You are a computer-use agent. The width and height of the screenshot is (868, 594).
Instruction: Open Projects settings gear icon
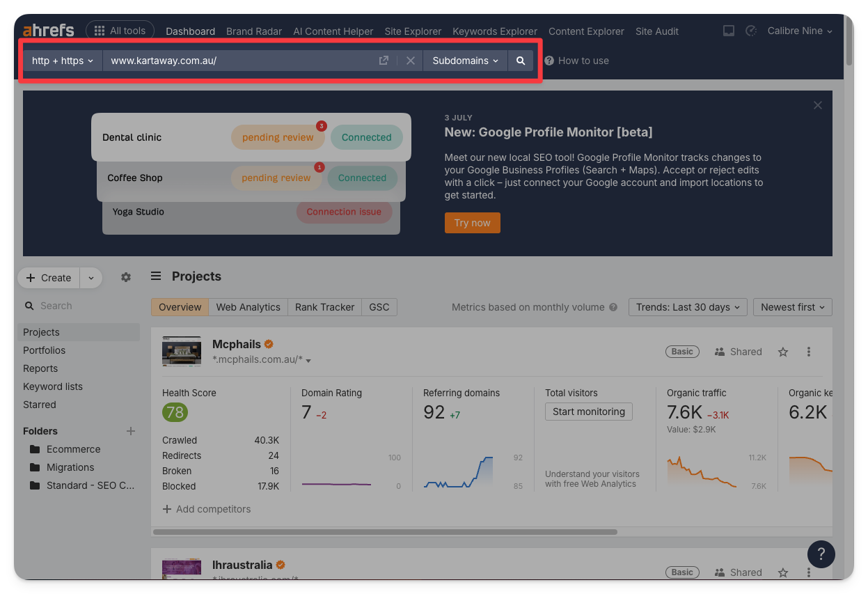coord(126,277)
